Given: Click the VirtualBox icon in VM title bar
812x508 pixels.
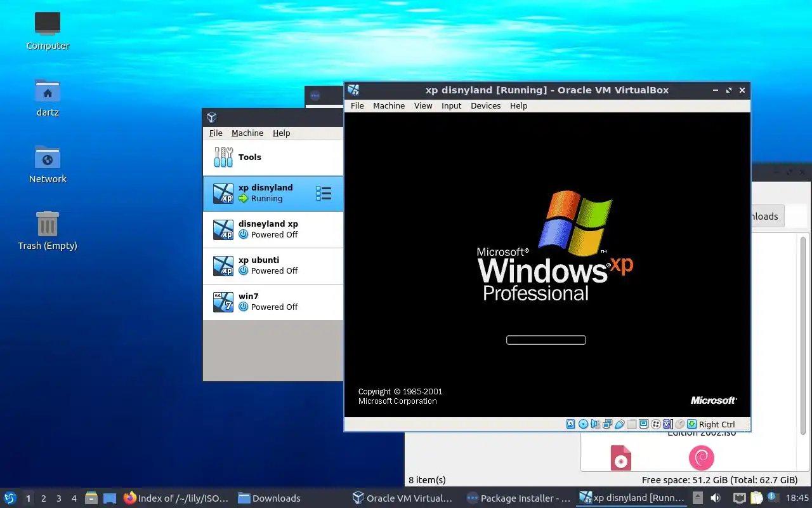Looking at the screenshot, I should (353, 90).
